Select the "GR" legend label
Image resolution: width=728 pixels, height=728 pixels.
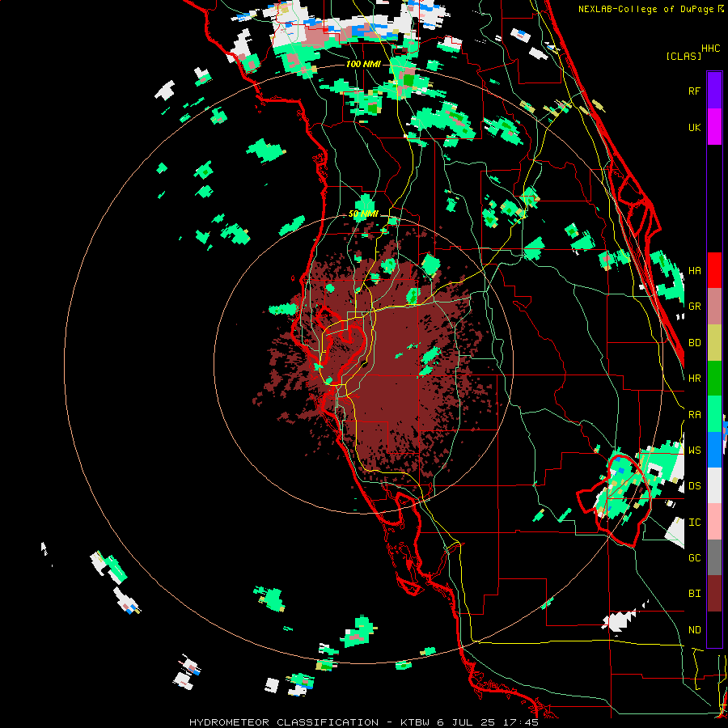click(694, 307)
